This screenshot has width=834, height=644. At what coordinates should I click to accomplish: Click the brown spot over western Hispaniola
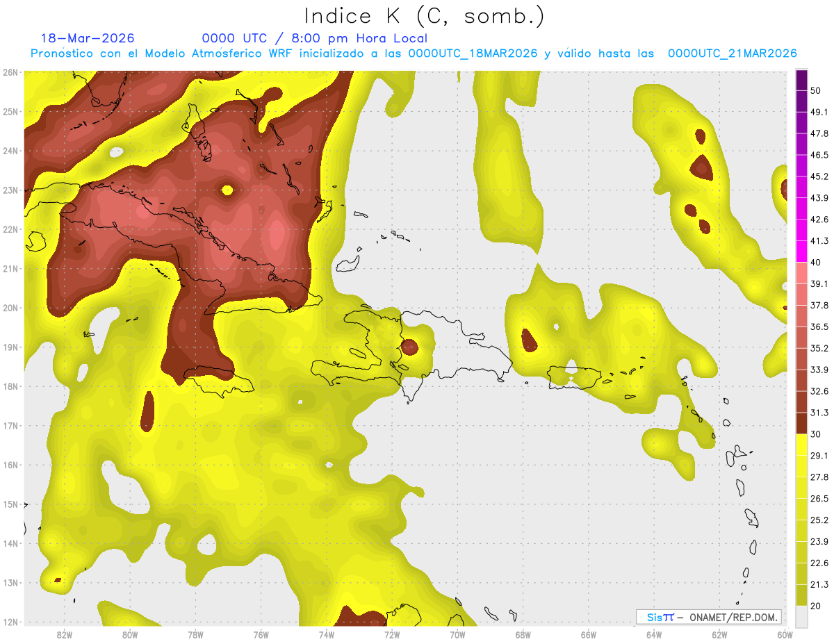click(410, 346)
